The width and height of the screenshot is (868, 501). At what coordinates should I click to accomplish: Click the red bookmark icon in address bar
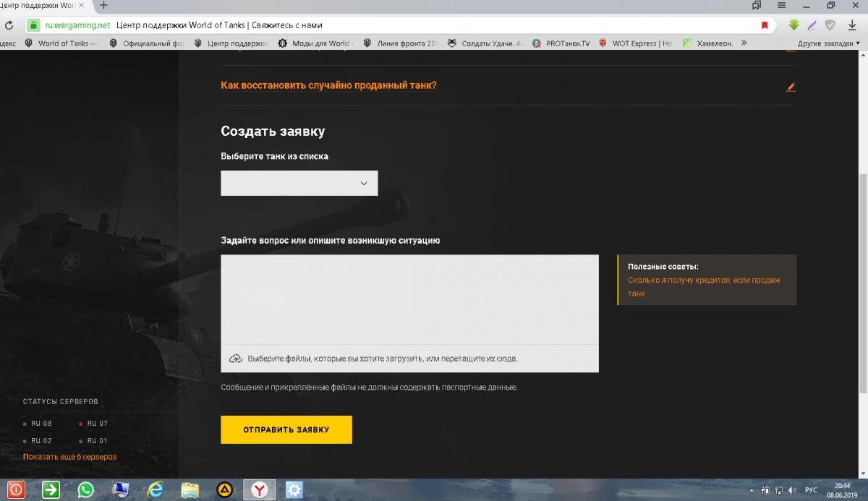[765, 25]
